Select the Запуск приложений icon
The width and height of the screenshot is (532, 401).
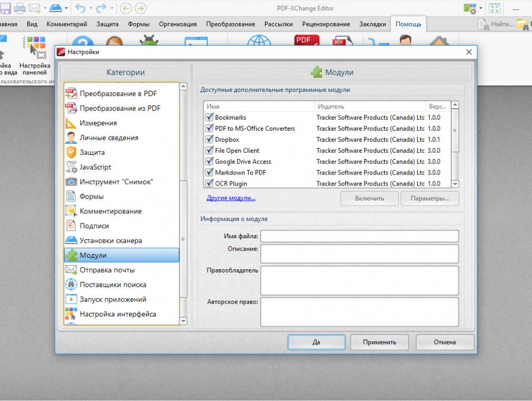pos(71,299)
